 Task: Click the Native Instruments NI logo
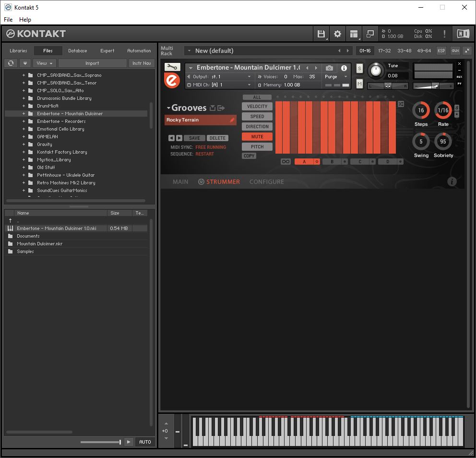pyautogui.click(x=463, y=34)
